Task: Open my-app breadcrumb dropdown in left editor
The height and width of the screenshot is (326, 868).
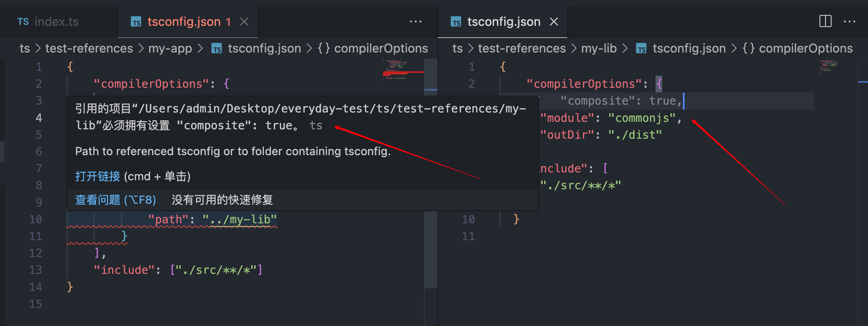Action: click(170, 48)
